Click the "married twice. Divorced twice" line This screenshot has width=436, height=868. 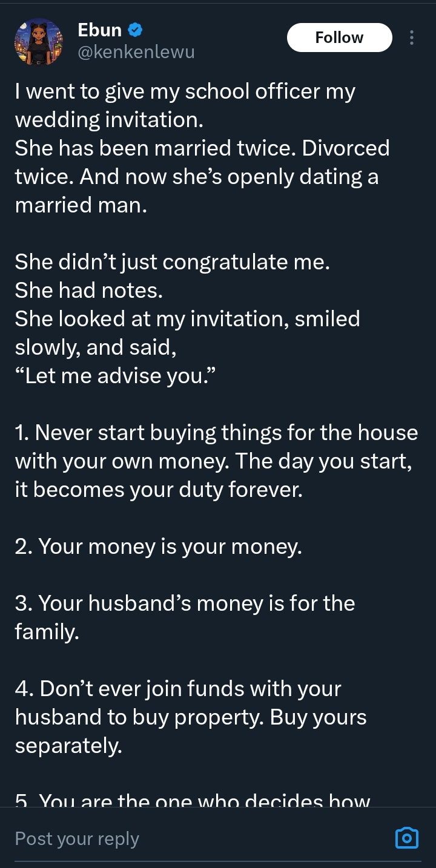[x=202, y=148]
